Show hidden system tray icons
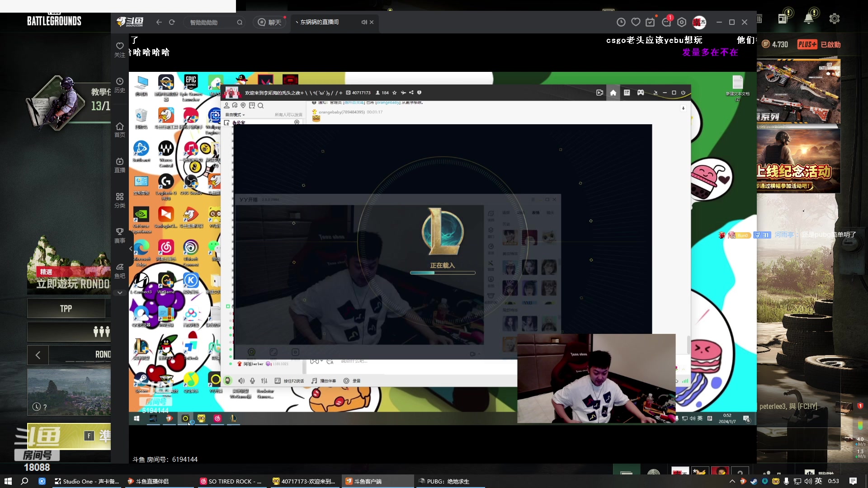Viewport: 868px width, 488px height. click(x=732, y=481)
